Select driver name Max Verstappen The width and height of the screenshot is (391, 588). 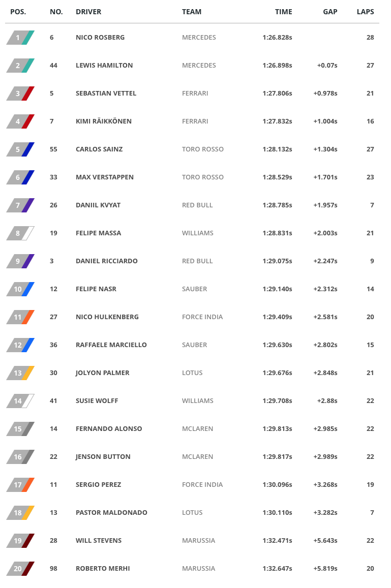pyautogui.click(x=105, y=177)
